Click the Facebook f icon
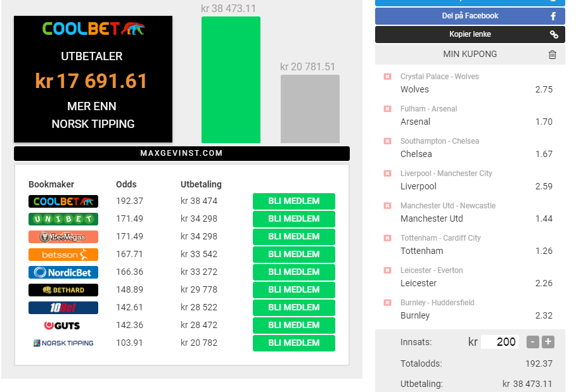576x392 pixels. click(553, 16)
